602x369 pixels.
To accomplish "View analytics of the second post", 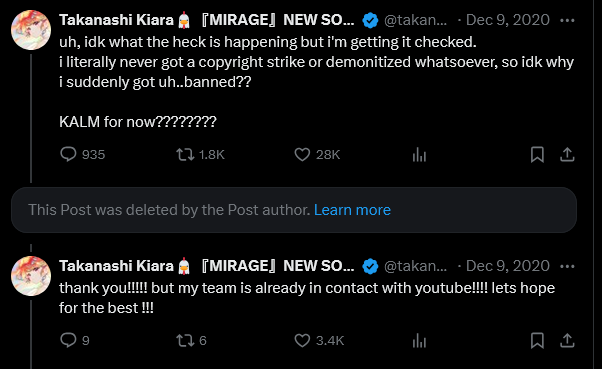I will [x=419, y=341].
